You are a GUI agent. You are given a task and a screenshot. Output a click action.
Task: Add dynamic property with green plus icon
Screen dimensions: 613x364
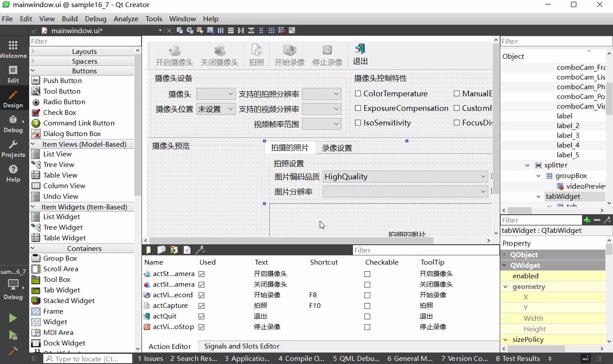[x=587, y=220]
